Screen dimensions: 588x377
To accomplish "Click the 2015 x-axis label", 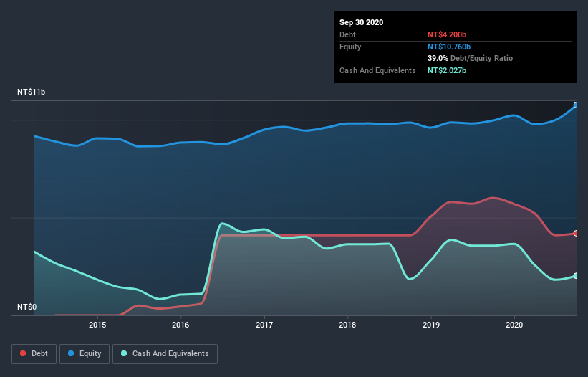I will (x=97, y=325).
